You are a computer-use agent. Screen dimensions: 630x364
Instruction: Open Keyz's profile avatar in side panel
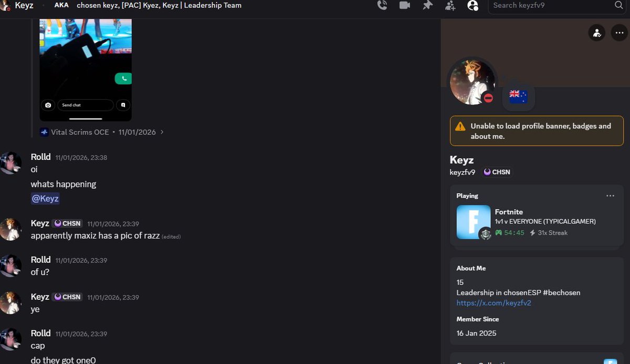tap(472, 82)
